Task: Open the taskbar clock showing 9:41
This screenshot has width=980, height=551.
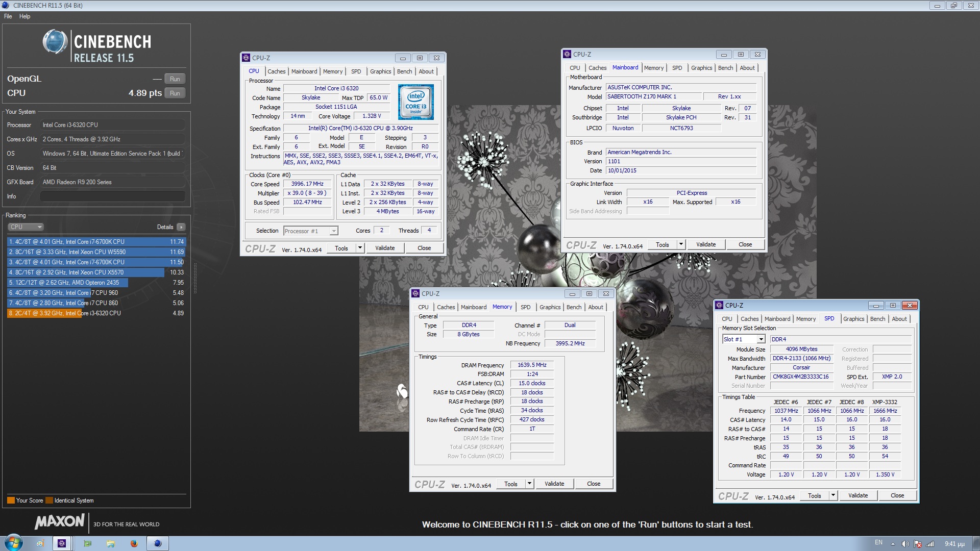Action: coord(954,544)
